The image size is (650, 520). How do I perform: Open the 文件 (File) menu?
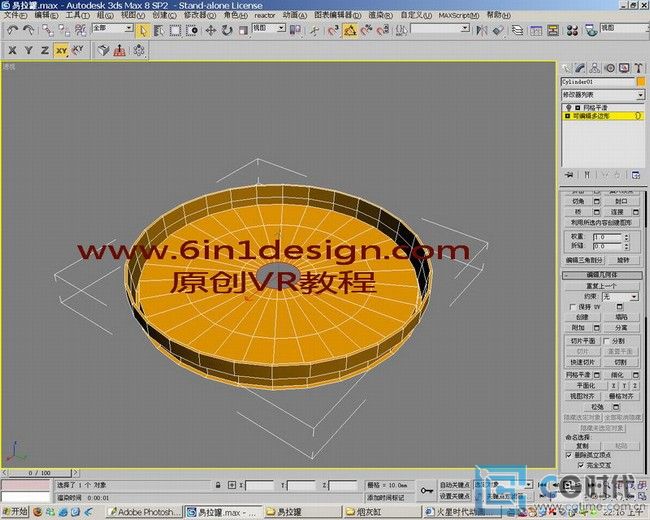point(15,15)
